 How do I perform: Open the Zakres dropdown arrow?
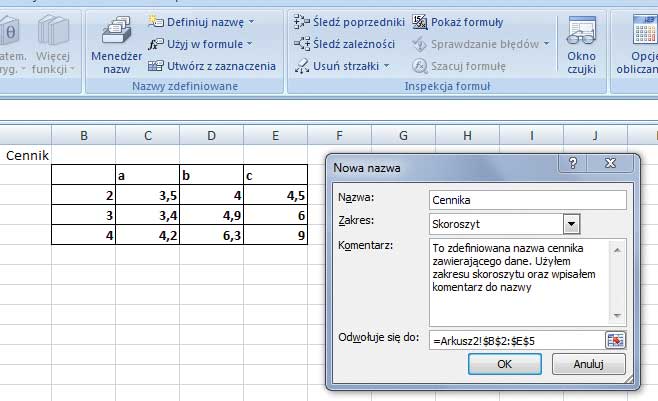coord(571,224)
